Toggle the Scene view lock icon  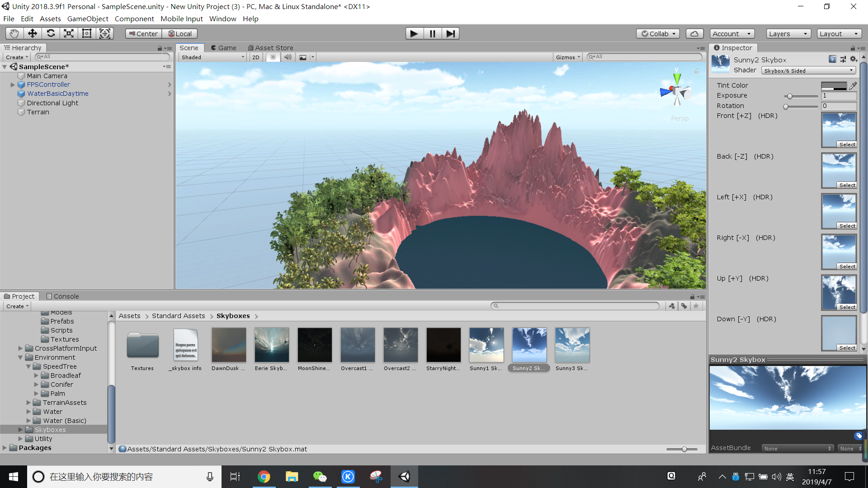pos(697,71)
